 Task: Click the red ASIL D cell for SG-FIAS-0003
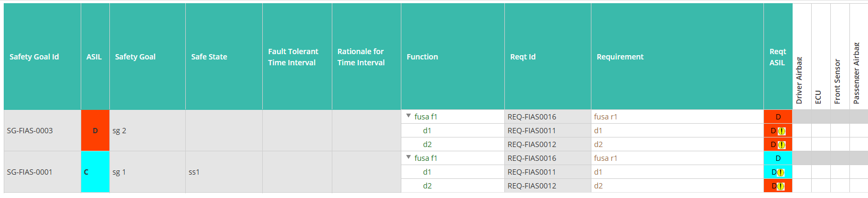click(x=95, y=131)
